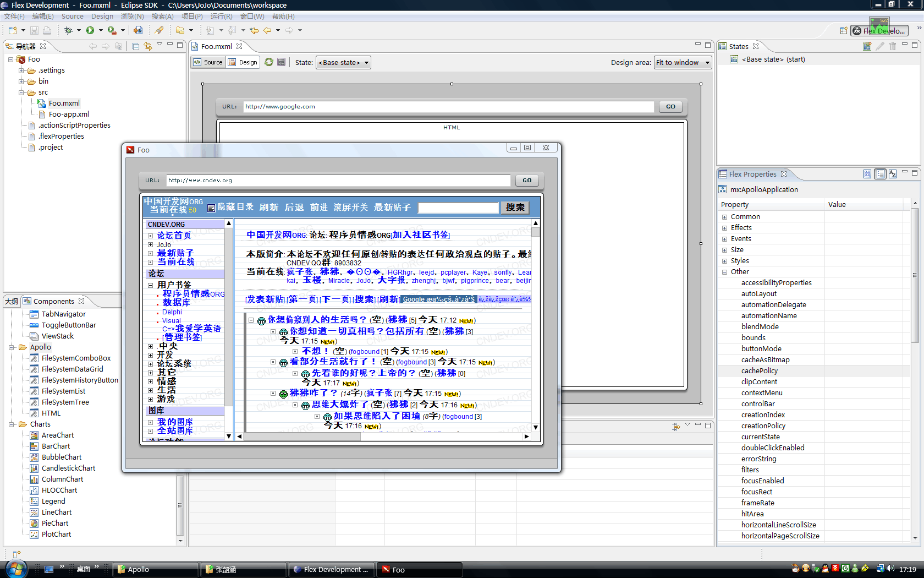The image size is (924, 578).
Task: Switch to Flex Development taskbar button
Action: (332, 569)
